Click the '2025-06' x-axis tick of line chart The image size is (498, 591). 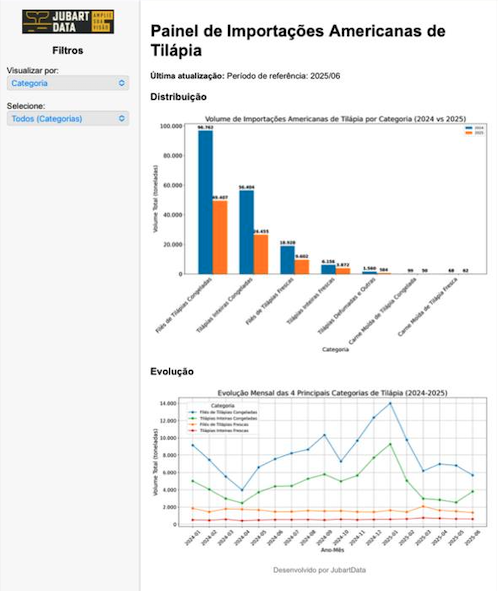tap(472, 538)
